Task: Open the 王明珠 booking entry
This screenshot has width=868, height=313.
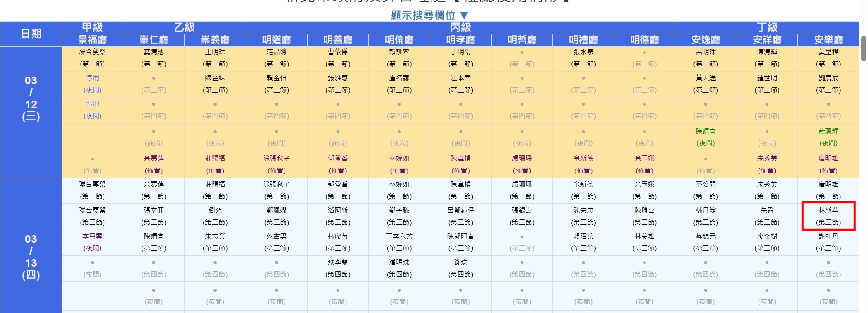Action: pyautogui.click(x=215, y=58)
